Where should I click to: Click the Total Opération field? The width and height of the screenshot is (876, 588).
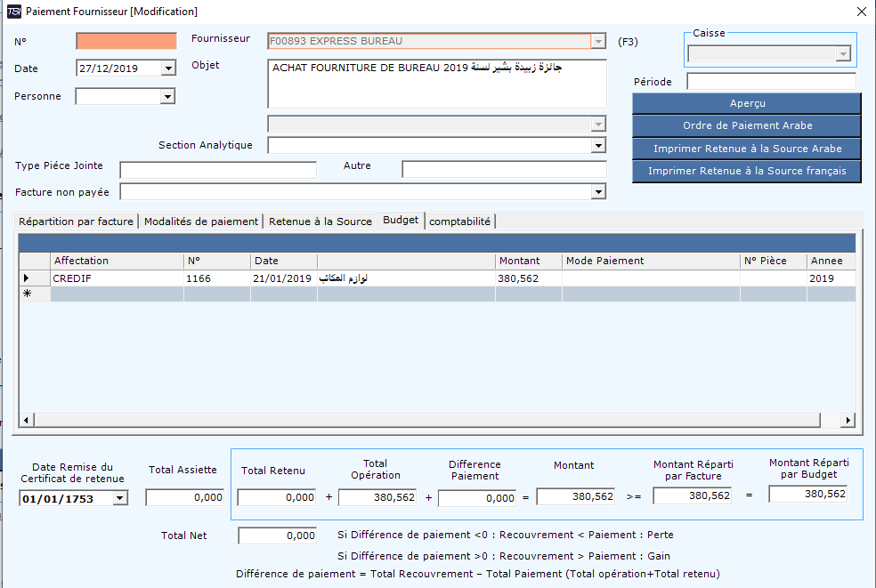[377, 497]
